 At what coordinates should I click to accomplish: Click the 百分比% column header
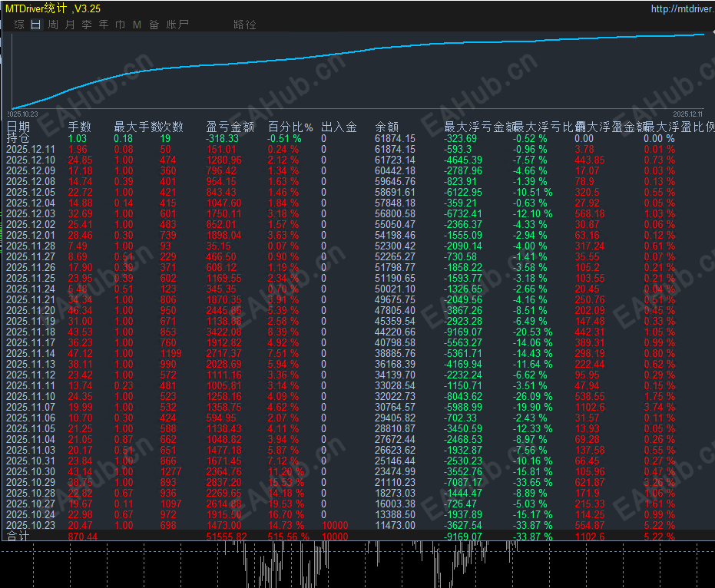coord(290,127)
